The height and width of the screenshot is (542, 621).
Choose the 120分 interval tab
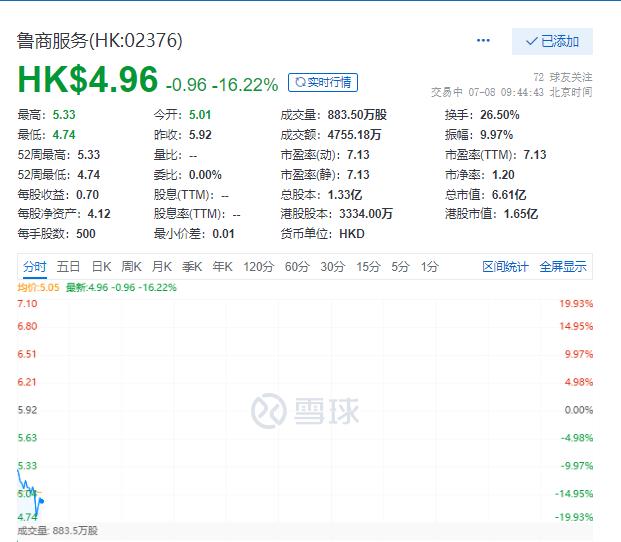pos(258,266)
